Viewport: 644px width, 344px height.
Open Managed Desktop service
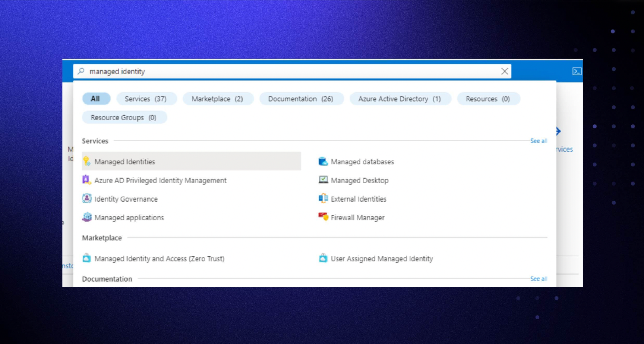click(x=360, y=180)
